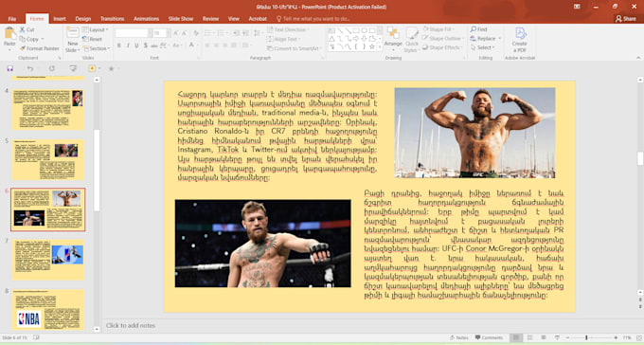644x345 pixels.
Task: Insert a New Slide from the ribbon
Action: pyautogui.click(x=73, y=40)
